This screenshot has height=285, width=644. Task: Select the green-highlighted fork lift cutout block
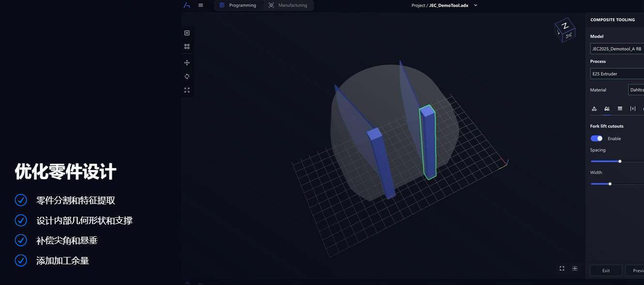click(428, 142)
